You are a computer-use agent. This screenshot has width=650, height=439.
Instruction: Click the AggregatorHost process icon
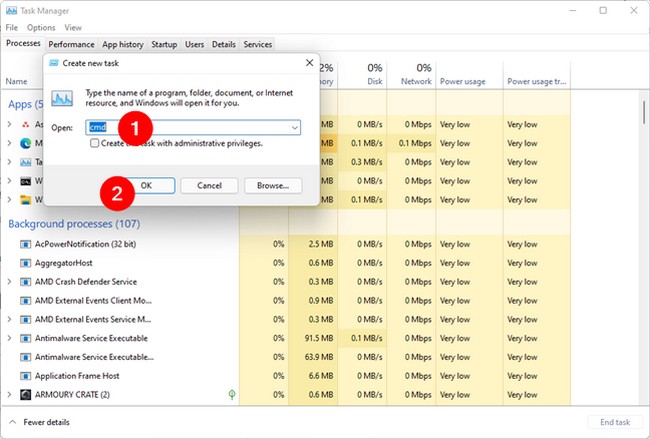(x=26, y=262)
